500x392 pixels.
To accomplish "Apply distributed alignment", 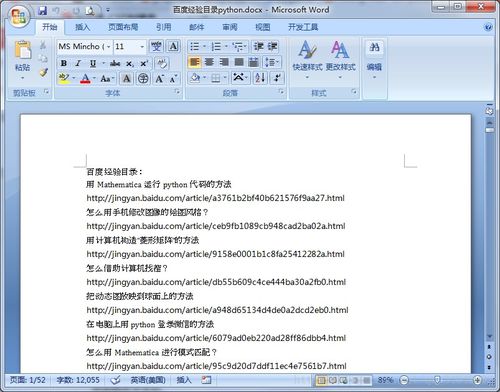I will pos(254,62).
